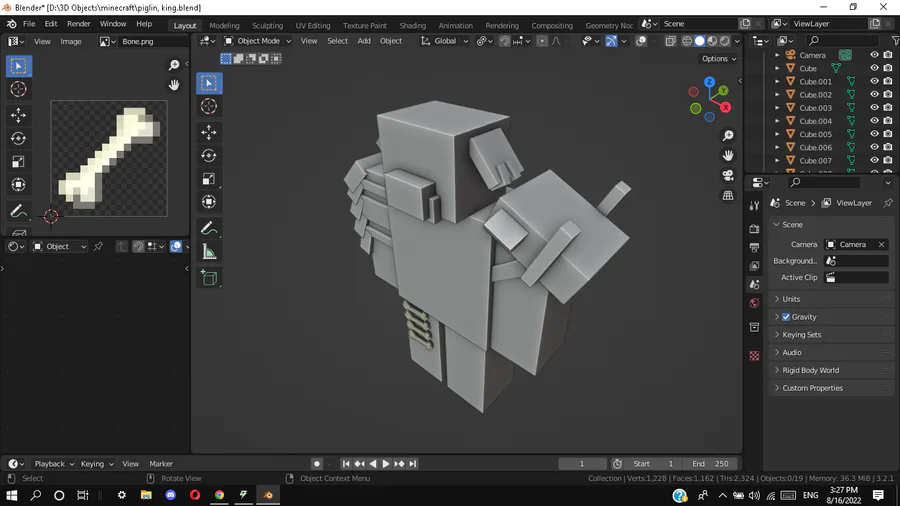The width and height of the screenshot is (900, 506).
Task: Click the image editor zoom magnifier icon
Action: 174,65
